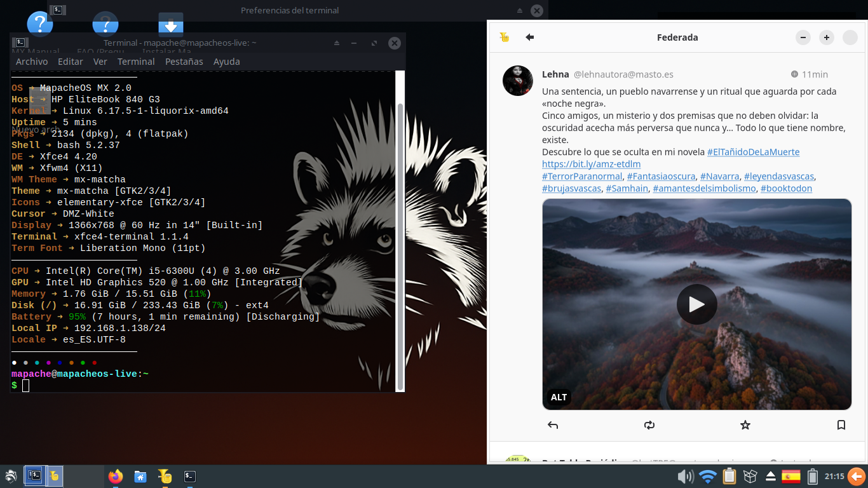Click the 11min timestamp on Lehna's post
This screenshot has height=488, width=868.
click(815, 74)
